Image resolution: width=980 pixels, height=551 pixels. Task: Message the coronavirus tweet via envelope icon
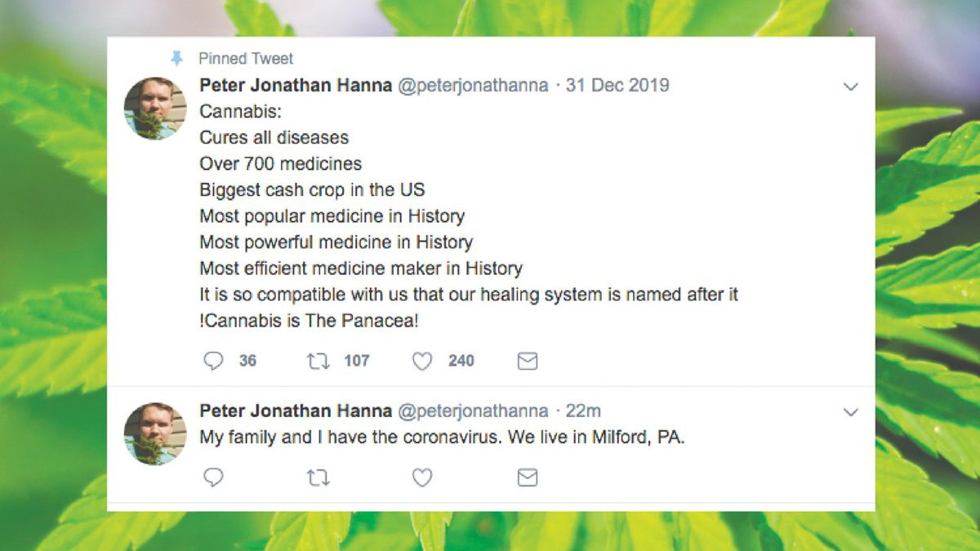[528, 478]
